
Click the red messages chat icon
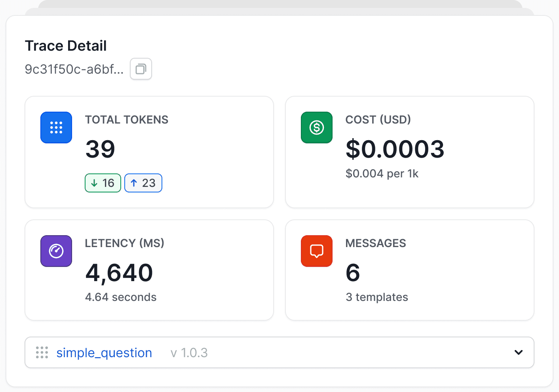[x=317, y=251]
